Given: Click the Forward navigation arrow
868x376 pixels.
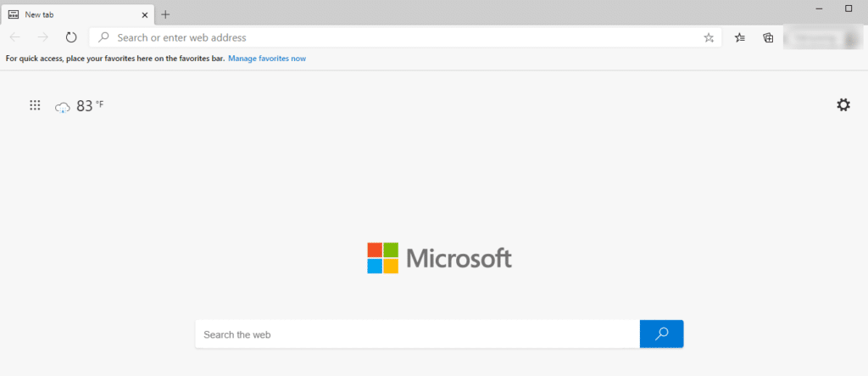Looking at the screenshot, I should tap(43, 37).
